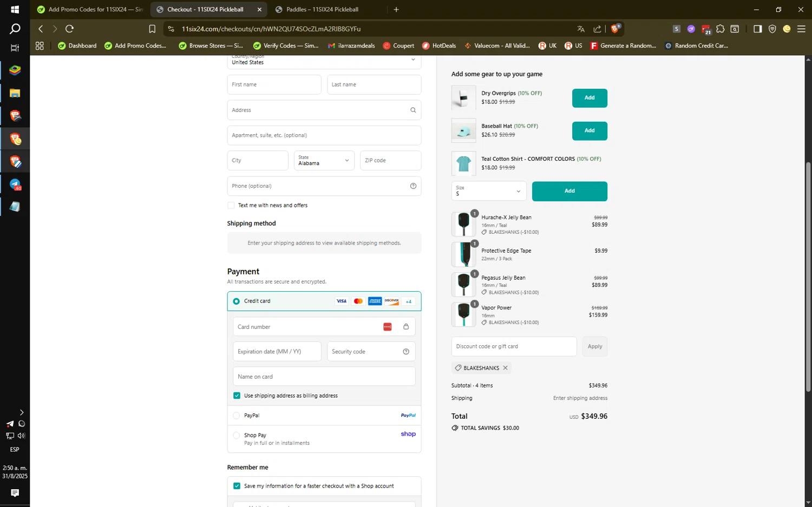Screen dimensions: 812x507
Task: Open the HotDeals bookmark
Action: [x=439, y=46]
